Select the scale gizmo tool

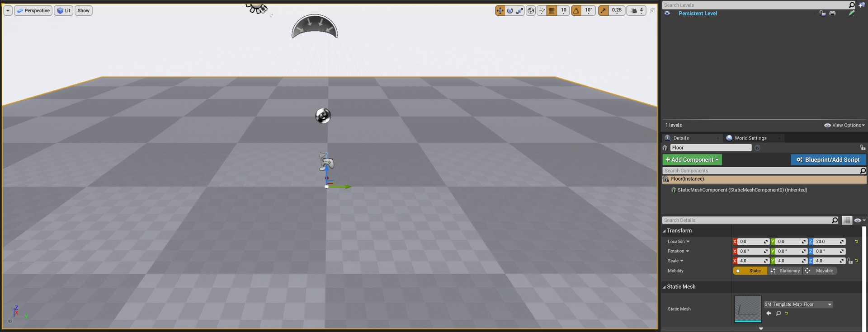(520, 10)
